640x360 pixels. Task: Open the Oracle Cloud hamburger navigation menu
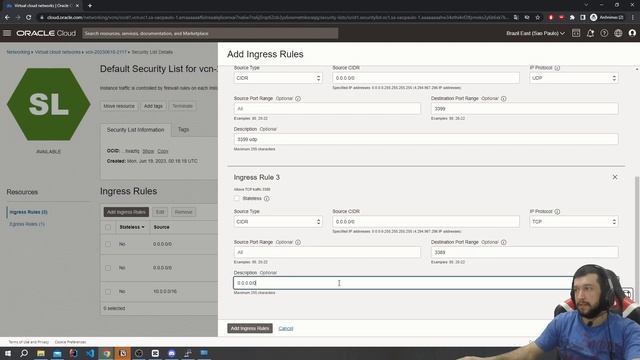(x=7, y=33)
